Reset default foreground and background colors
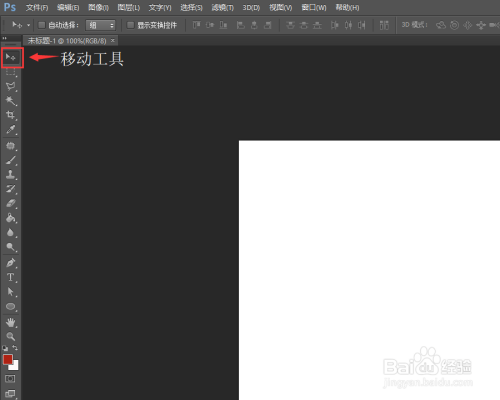The width and height of the screenshot is (500, 400). pyautogui.click(x=5, y=348)
